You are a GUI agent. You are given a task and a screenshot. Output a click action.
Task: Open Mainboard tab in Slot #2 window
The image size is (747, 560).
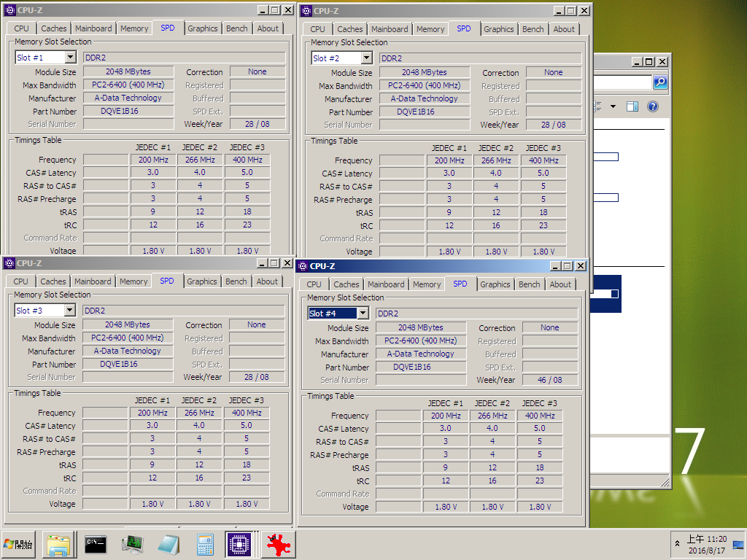[x=390, y=29]
